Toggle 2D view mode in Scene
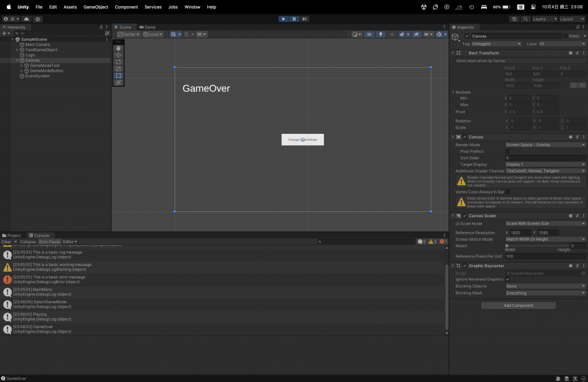Screen dimensions: 588x382 [369, 34]
